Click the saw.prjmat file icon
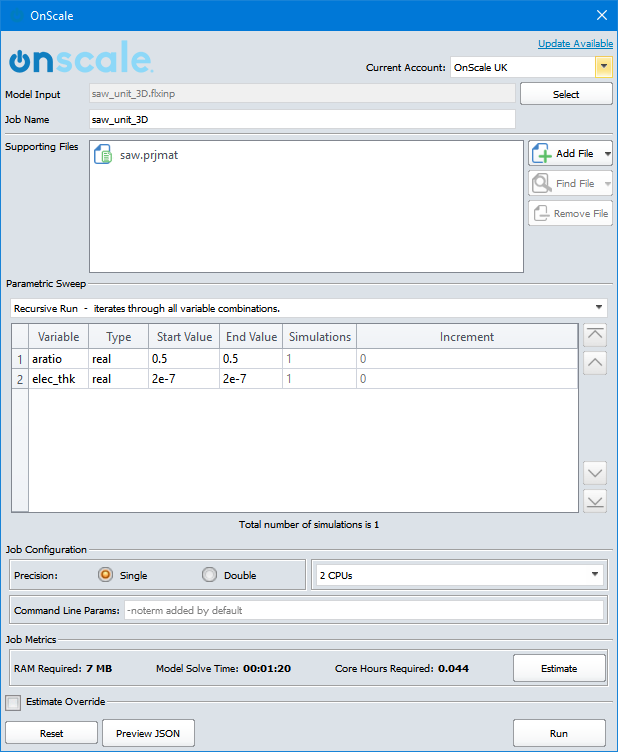Viewport: 618px width, 752px height. 103,154
